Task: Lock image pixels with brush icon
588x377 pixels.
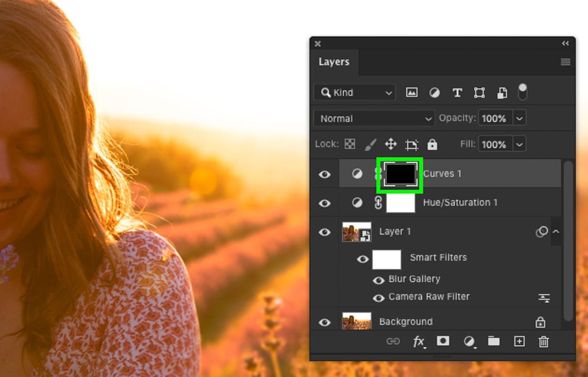Action: tap(370, 144)
